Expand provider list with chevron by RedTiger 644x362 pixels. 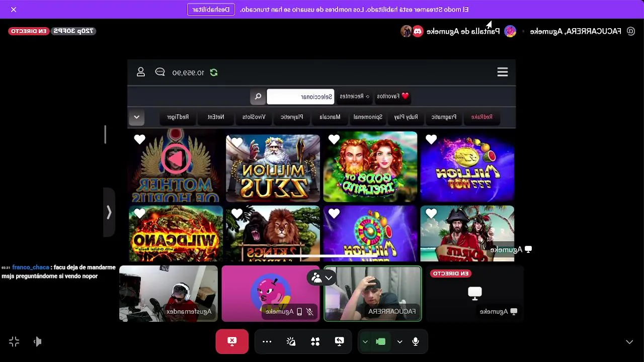136,117
